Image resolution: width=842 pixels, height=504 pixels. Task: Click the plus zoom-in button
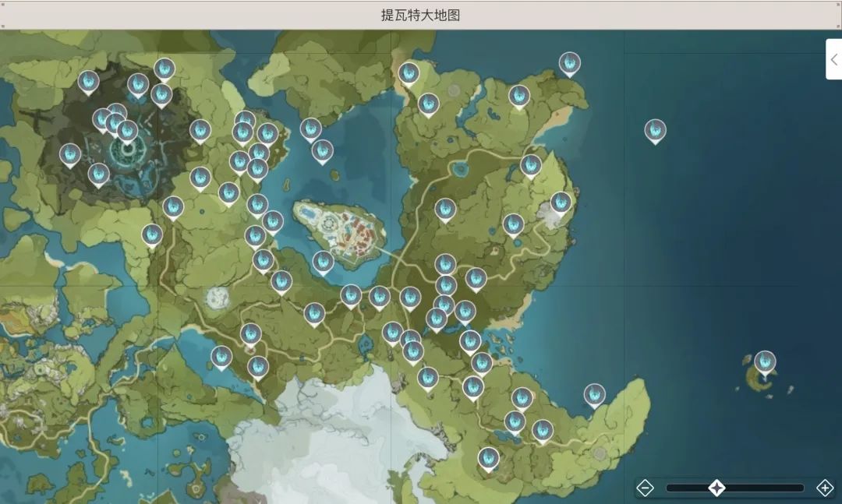click(825, 488)
